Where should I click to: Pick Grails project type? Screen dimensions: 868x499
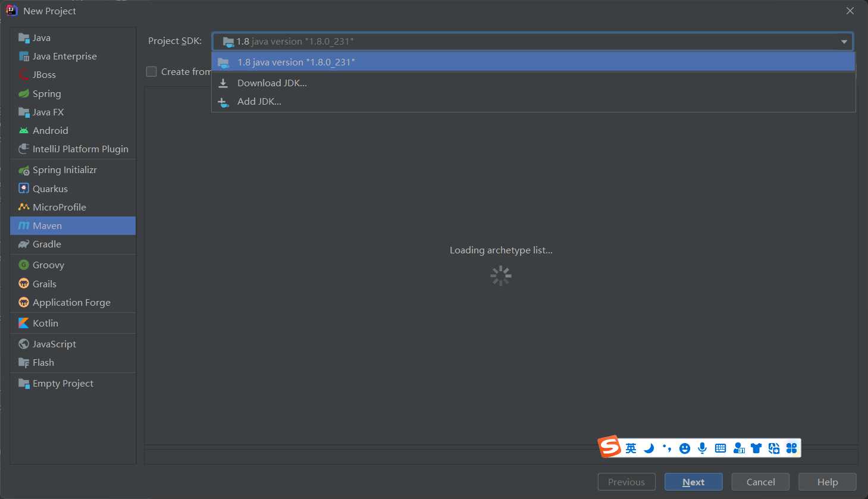pyautogui.click(x=73, y=284)
